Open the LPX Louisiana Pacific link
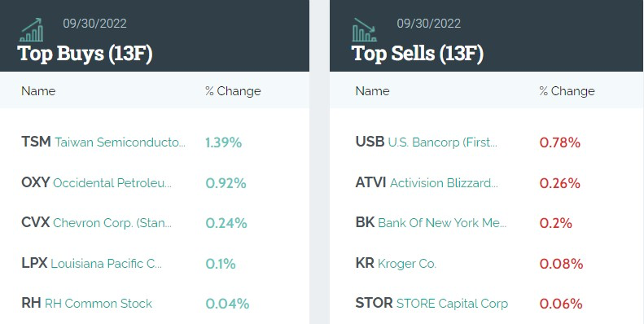This screenshot has height=324, width=644. 91,263
